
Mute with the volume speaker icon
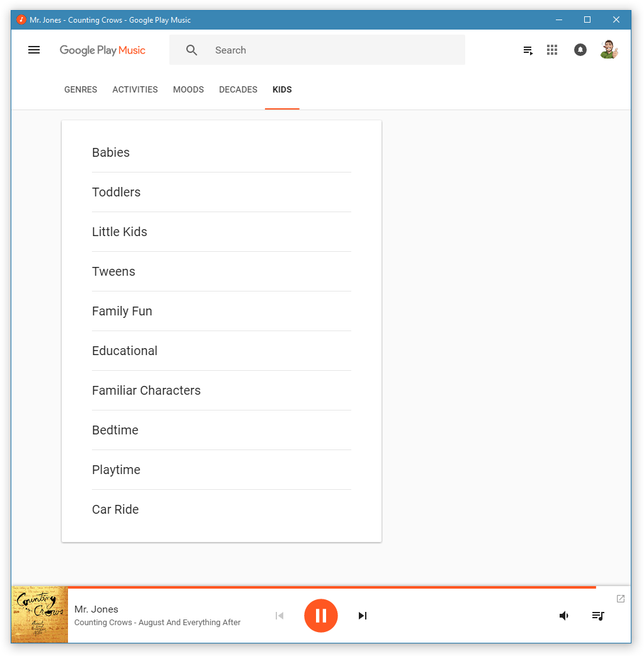(564, 616)
